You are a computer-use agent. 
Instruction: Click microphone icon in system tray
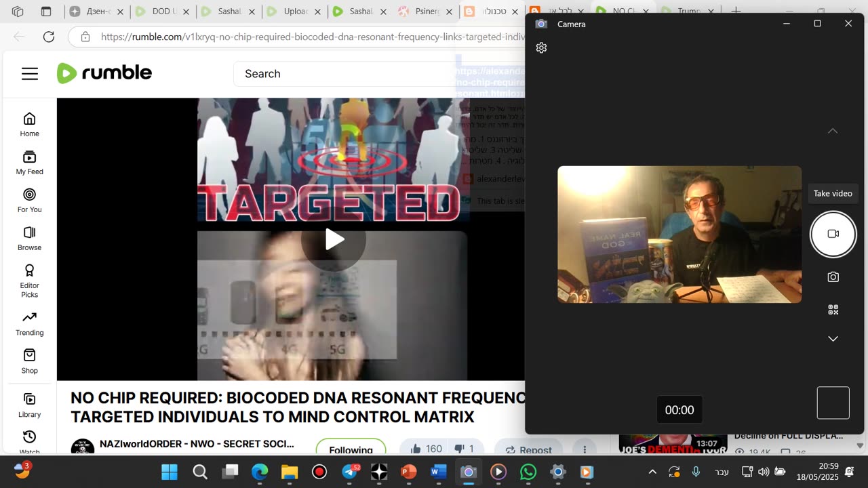tap(696, 472)
